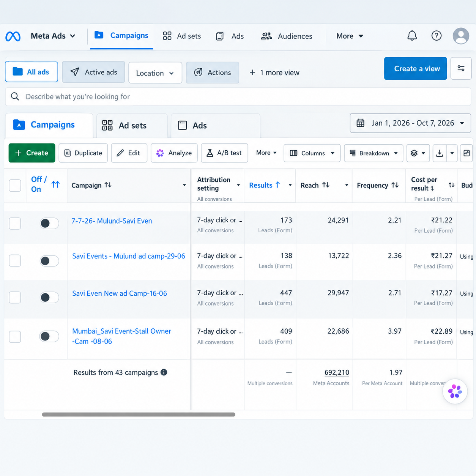Viewport: 476px width, 476px height.
Task: Open the notifications bell
Action: point(412,36)
